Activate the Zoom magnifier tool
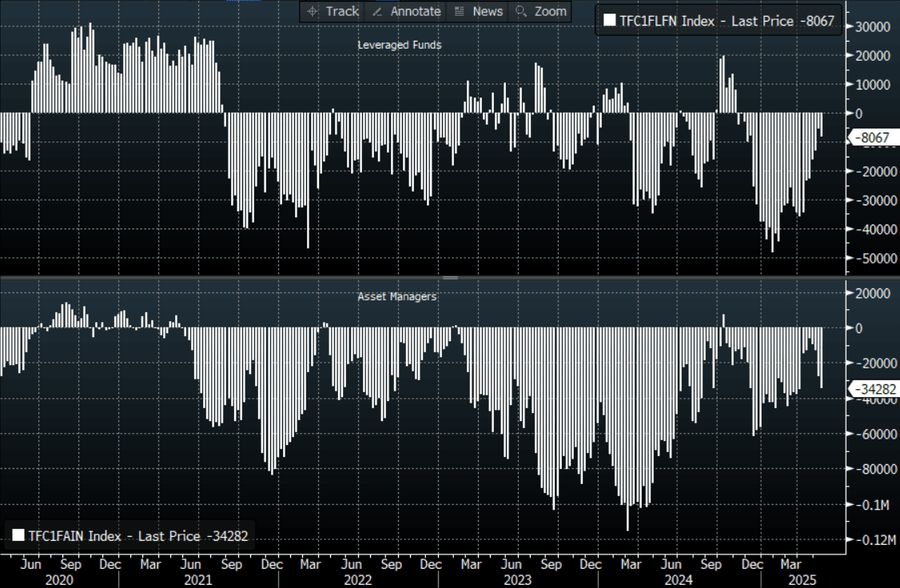The image size is (900, 588). click(541, 11)
